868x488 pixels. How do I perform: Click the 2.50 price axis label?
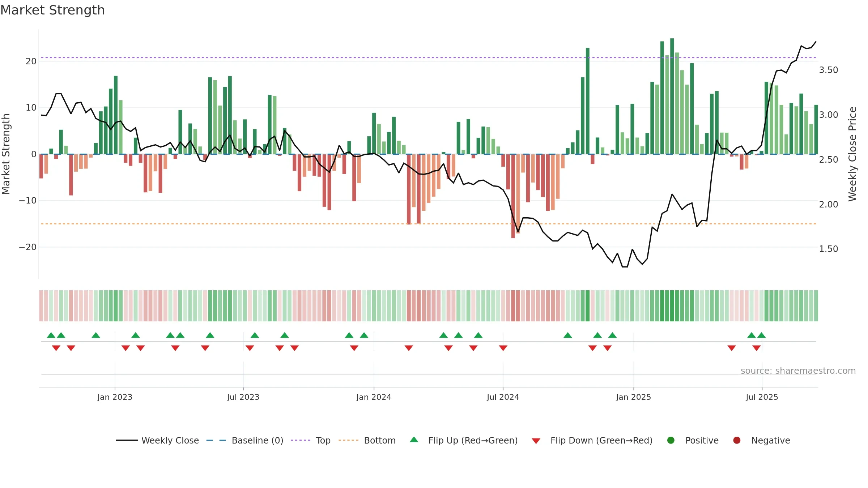pyautogui.click(x=829, y=159)
